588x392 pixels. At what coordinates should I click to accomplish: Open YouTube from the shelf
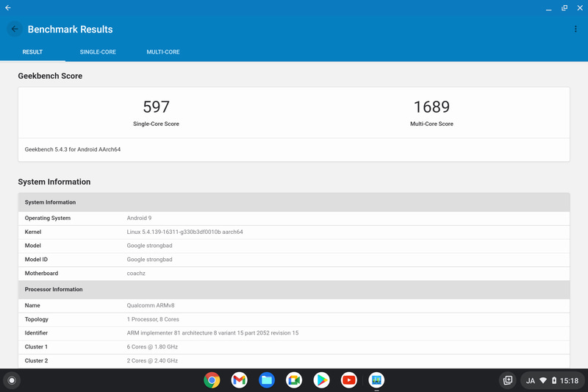348,380
